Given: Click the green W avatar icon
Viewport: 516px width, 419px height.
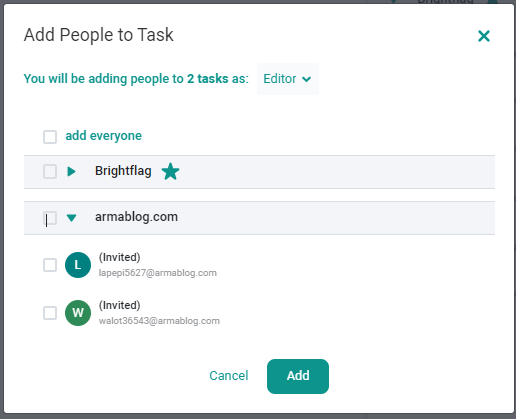Looking at the screenshot, I should click(x=78, y=313).
